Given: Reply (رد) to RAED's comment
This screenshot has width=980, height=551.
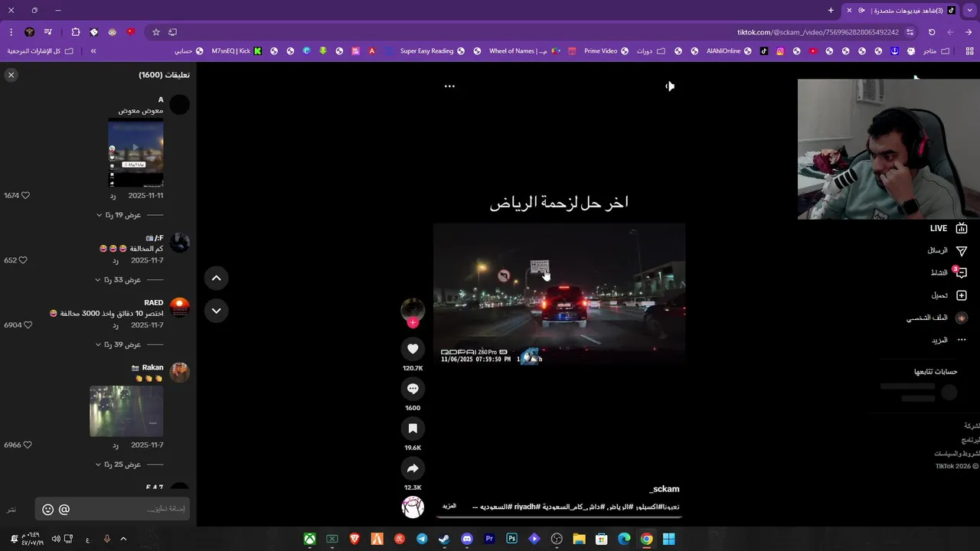Looking at the screenshot, I should click(116, 325).
